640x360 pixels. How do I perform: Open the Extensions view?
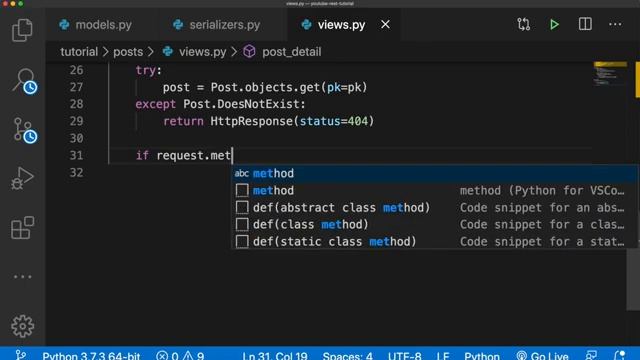pyautogui.click(x=22, y=227)
